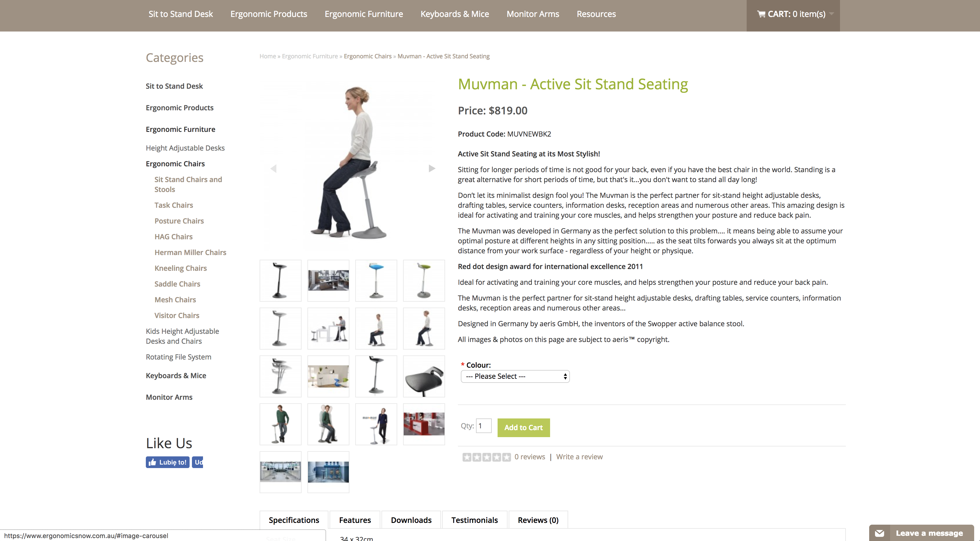Open Sit to Stand Desk sidebar category
This screenshot has height=541, width=980.
pos(174,86)
